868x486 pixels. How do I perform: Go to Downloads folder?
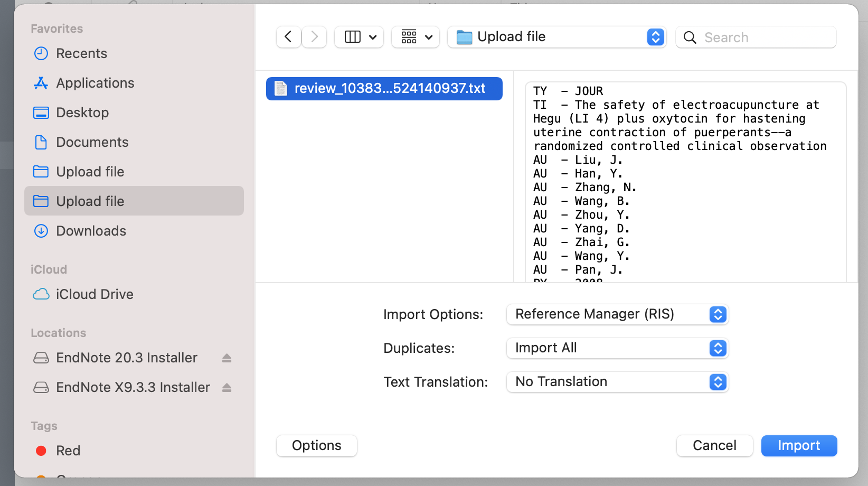click(91, 231)
